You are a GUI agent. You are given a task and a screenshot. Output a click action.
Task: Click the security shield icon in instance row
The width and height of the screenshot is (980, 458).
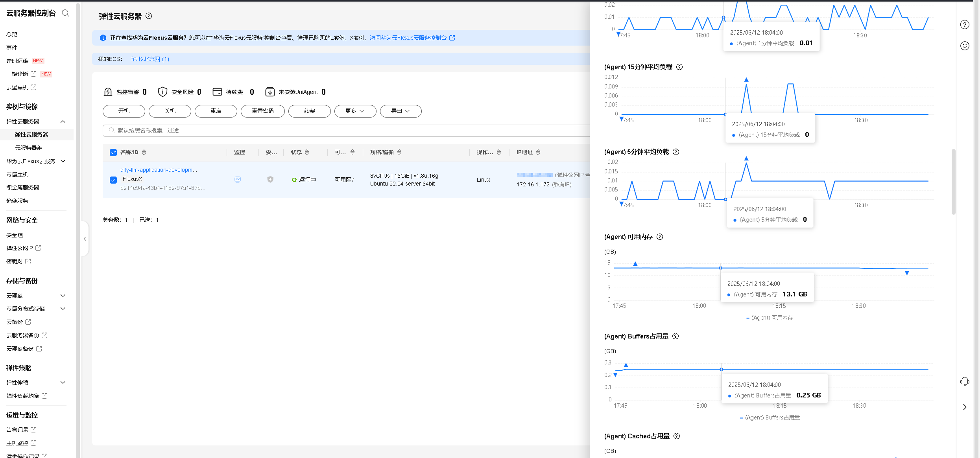point(270,179)
